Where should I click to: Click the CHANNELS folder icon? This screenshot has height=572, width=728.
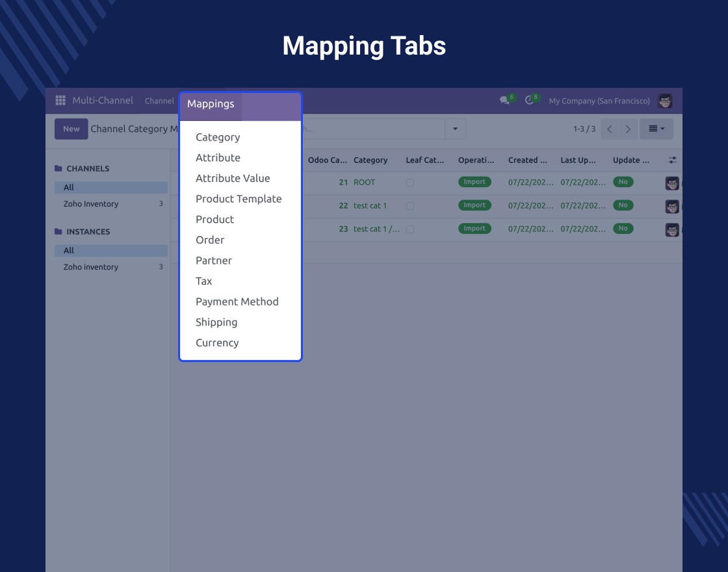pos(58,168)
